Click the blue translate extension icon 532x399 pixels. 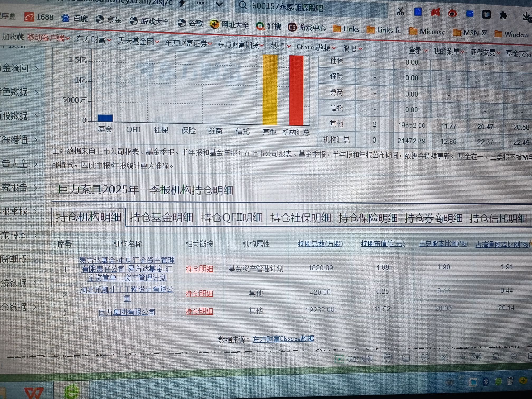pyautogui.click(x=418, y=12)
